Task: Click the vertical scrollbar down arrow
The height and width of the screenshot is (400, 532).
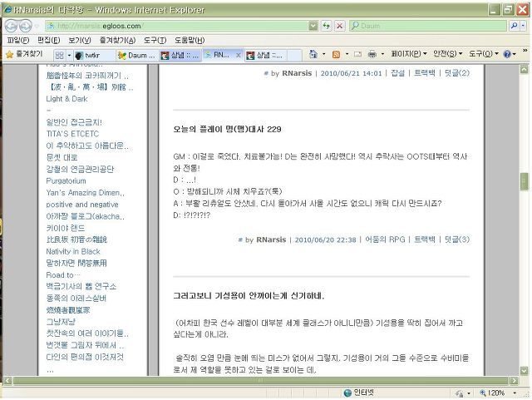Action: point(525,370)
